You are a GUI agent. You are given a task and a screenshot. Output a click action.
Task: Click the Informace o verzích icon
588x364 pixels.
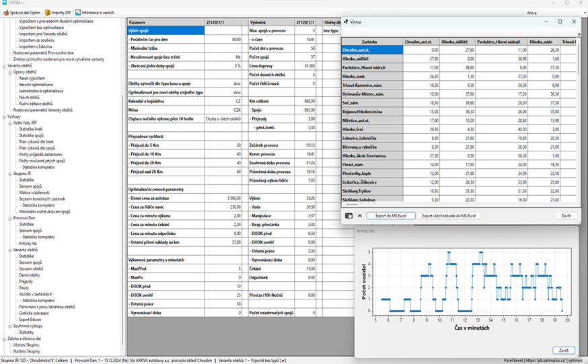tap(78, 12)
